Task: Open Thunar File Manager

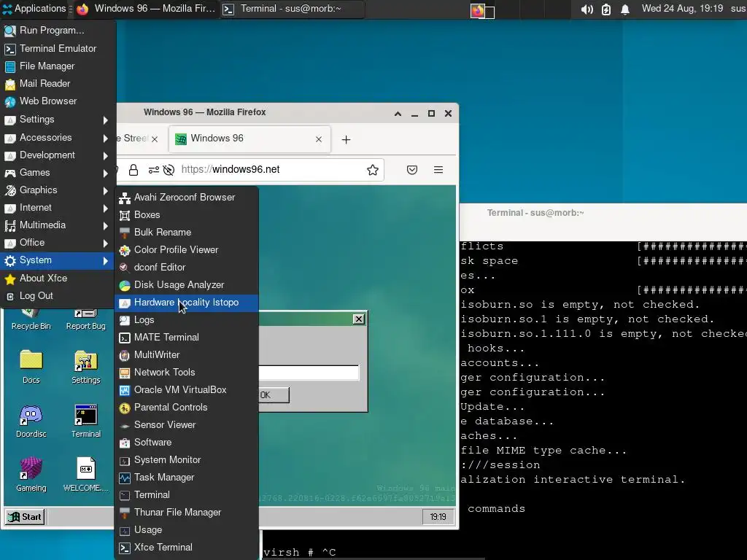Action: pyautogui.click(x=186, y=513)
